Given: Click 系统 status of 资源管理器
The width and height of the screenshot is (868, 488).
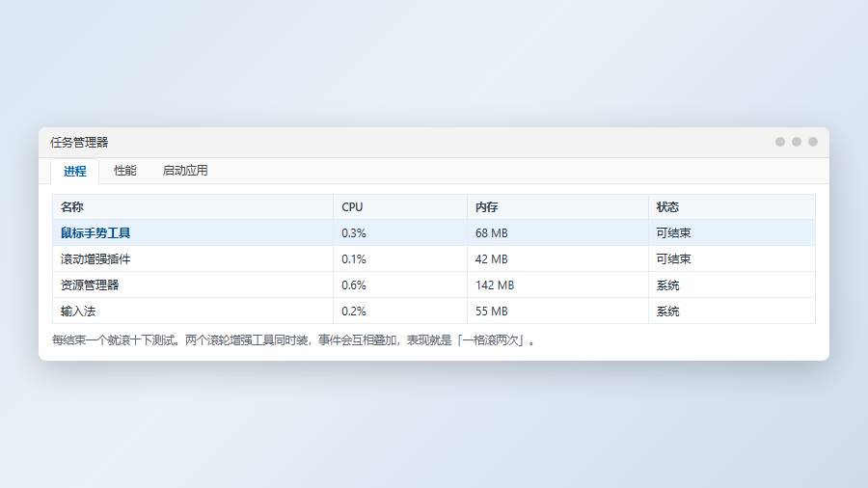Looking at the screenshot, I should pyautogui.click(x=667, y=285).
